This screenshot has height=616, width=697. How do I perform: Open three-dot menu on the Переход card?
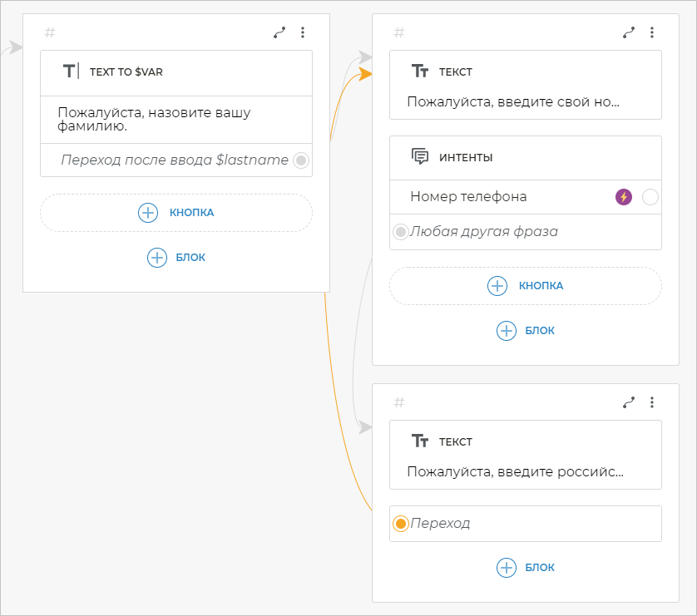(x=652, y=402)
